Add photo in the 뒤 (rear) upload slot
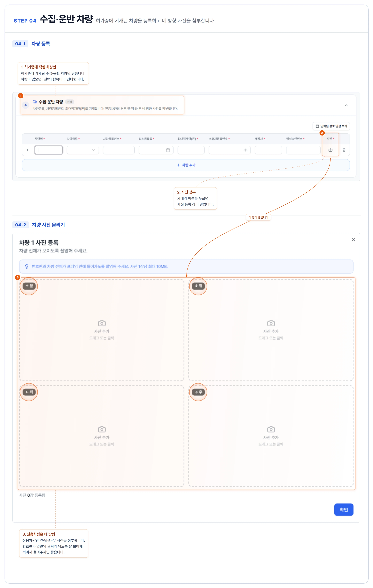This screenshot has width=373, height=588. pyautogui.click(x=271, y=330)
